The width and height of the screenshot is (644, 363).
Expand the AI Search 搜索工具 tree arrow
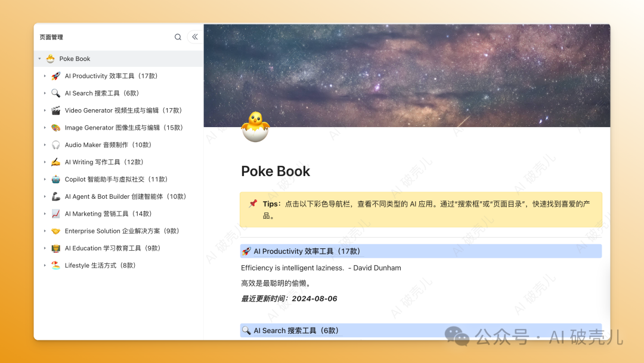click(x=45, y=93)
